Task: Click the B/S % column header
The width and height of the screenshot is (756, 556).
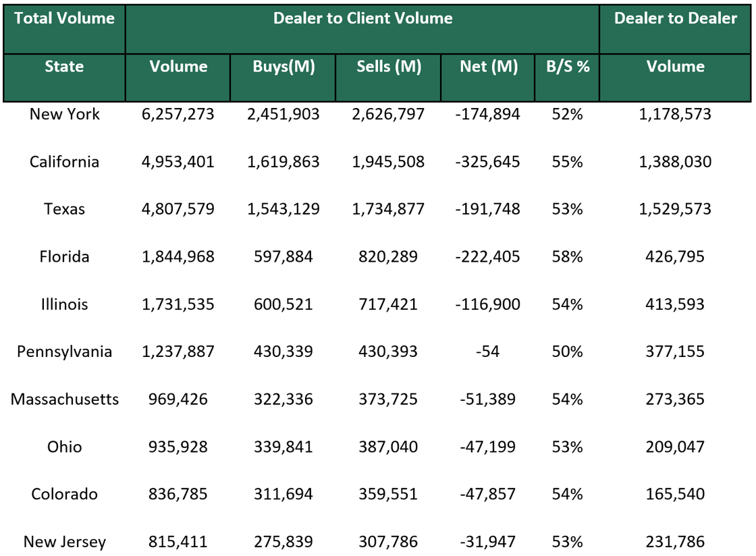Action: [x=567, y=67]
